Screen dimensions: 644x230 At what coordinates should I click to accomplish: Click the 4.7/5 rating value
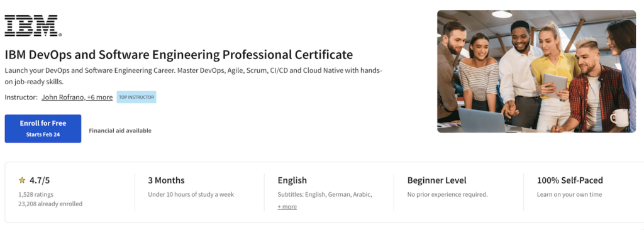[40, 180]
